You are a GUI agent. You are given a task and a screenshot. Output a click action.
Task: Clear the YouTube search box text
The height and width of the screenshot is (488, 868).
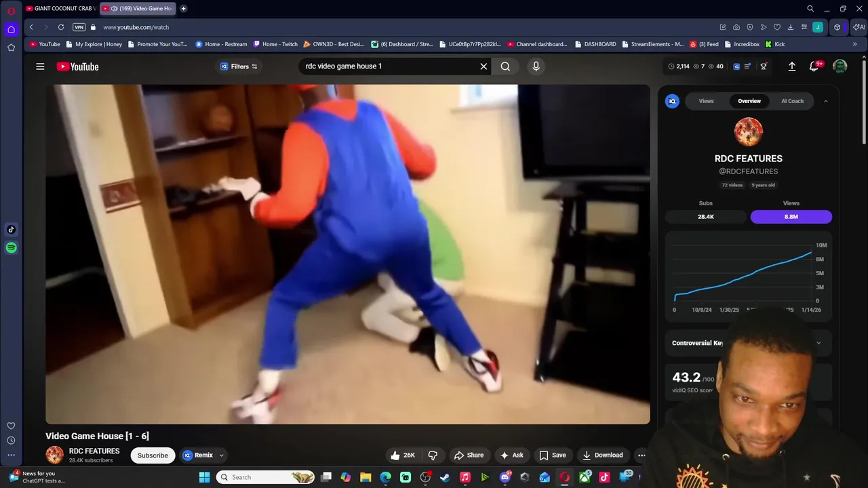coord(484,66)
